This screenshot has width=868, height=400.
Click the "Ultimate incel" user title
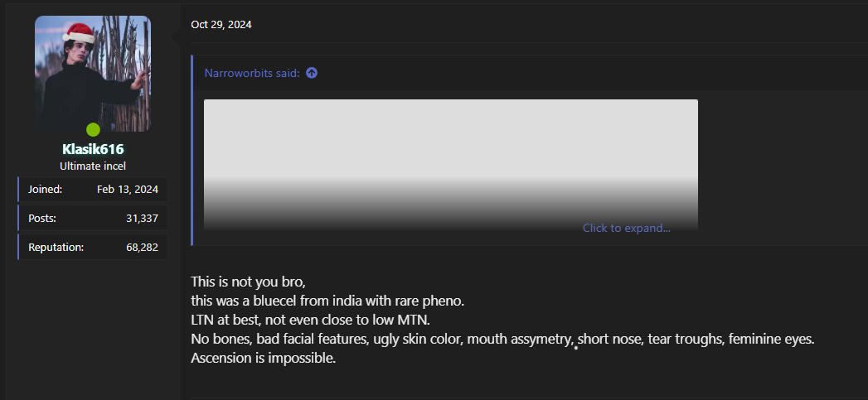(x=93, y=166)
